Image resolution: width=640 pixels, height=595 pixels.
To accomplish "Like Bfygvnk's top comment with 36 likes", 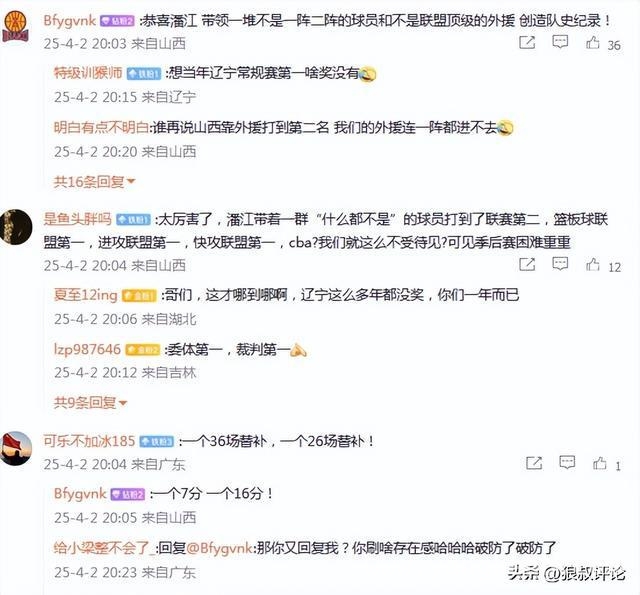I will [593, 42].
